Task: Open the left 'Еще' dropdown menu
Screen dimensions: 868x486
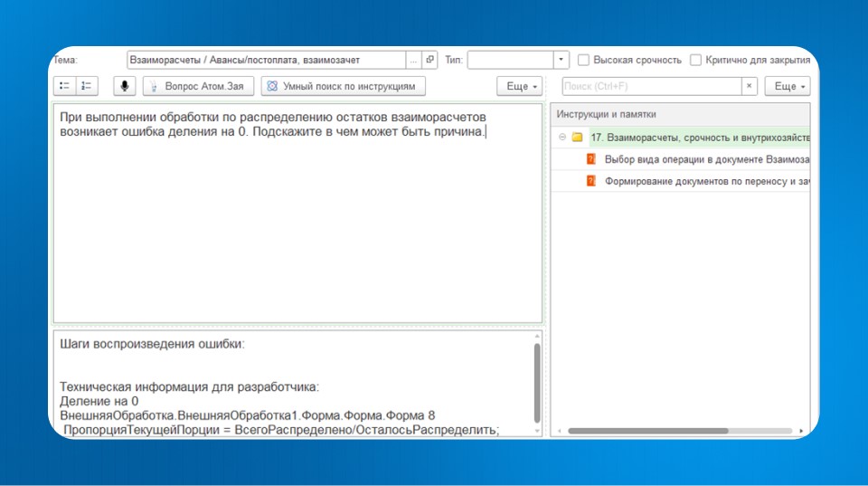Action: click(519, 86)
